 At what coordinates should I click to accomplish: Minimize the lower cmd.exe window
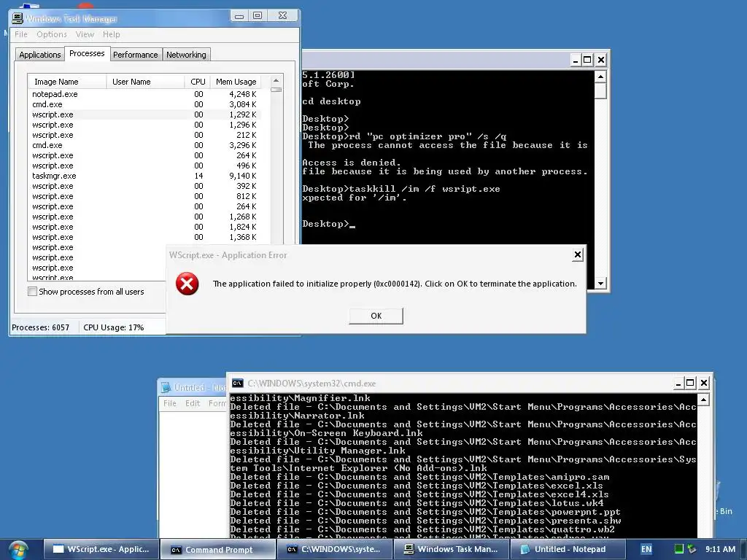tap(678, 383)
